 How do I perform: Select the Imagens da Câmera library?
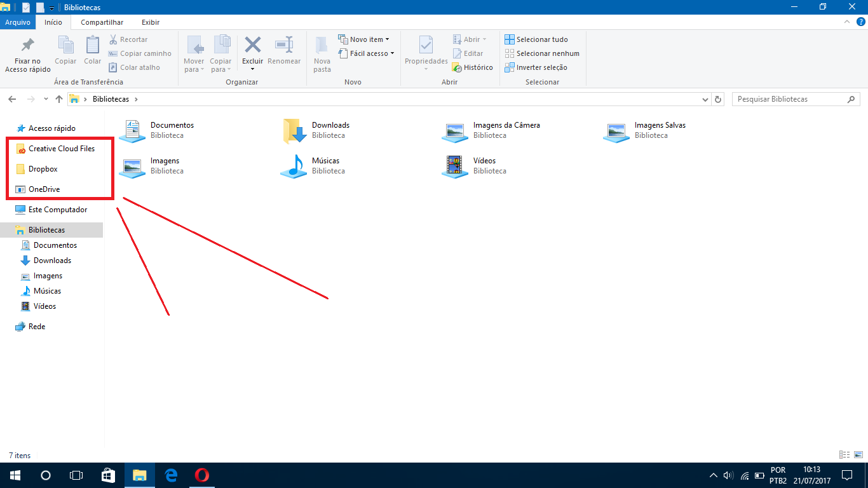point(491,130)
